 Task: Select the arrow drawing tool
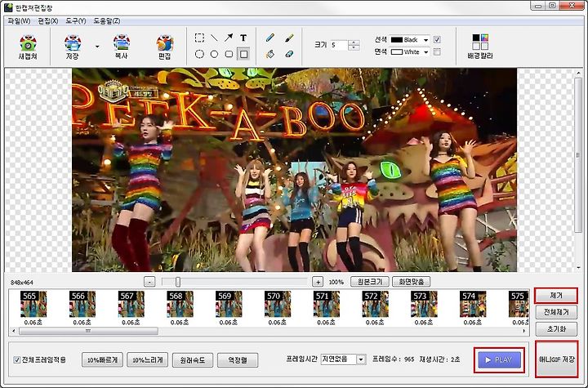pyautogui.click(x=229, y=38)
